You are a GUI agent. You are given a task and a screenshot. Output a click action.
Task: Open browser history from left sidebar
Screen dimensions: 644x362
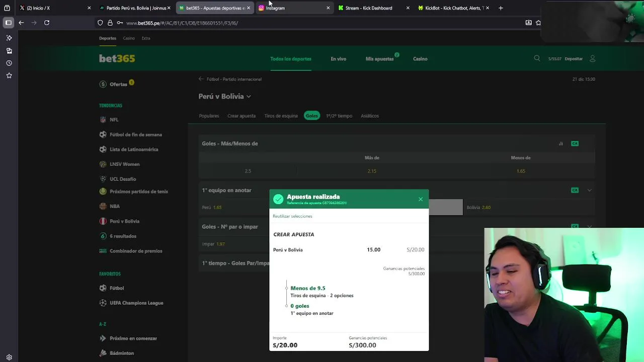point(9,63)
